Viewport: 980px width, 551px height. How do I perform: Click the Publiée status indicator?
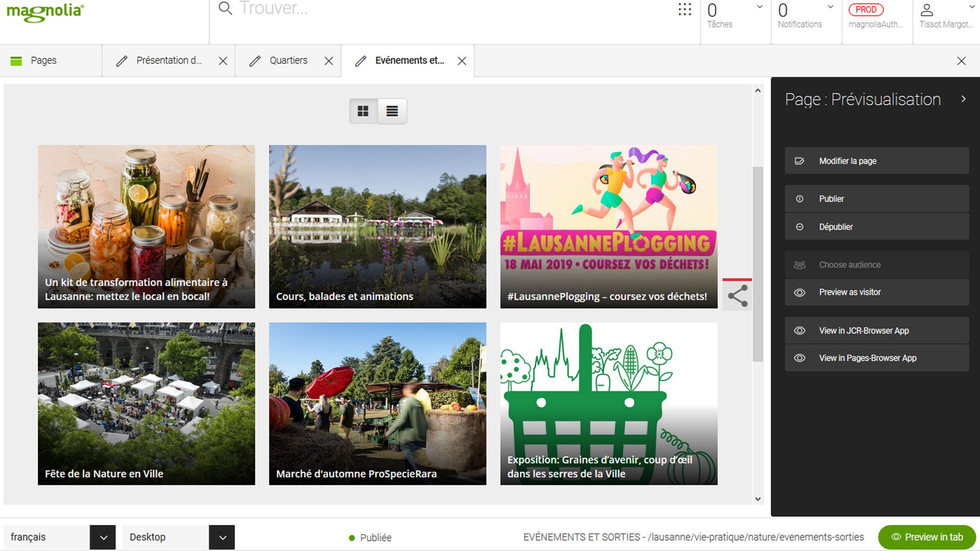370,538
